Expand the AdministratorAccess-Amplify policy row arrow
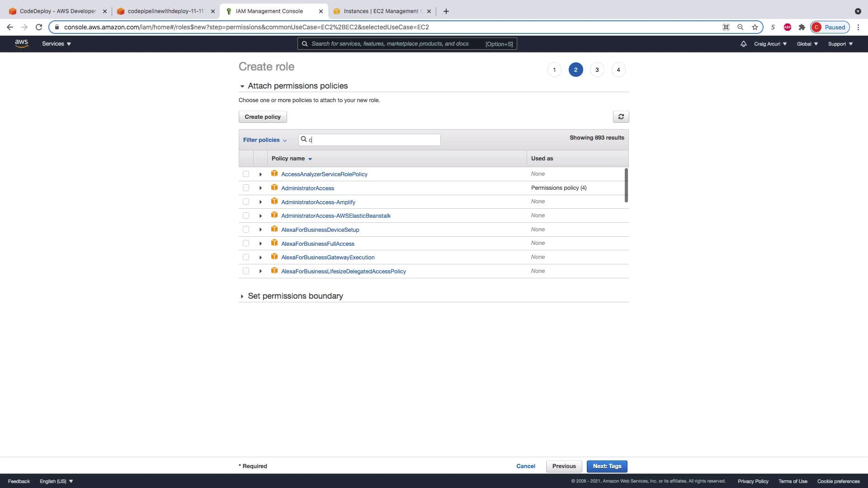Image resolution: width=868 pixels, height=488 pixels. pos(260,202)
